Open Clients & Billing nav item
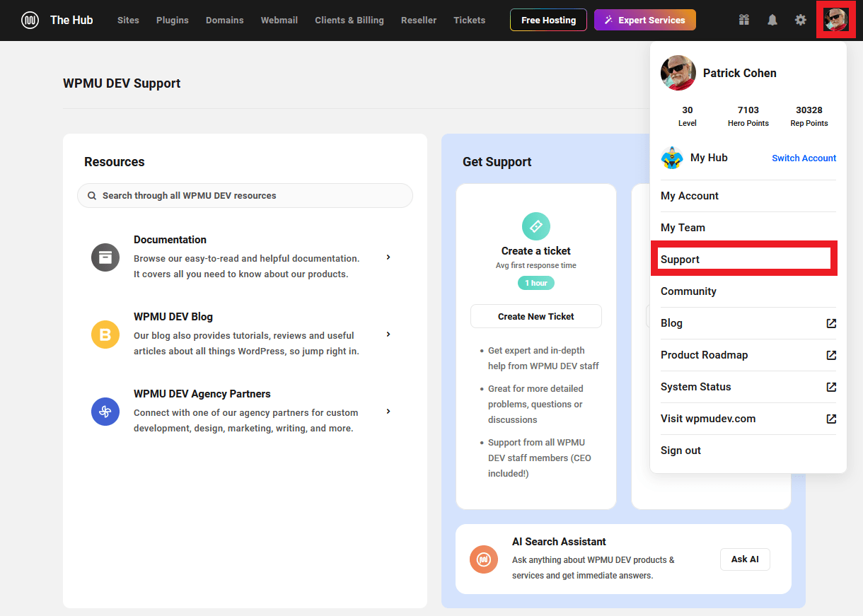This screenshot has height=616, width=863. coord(349,20)
